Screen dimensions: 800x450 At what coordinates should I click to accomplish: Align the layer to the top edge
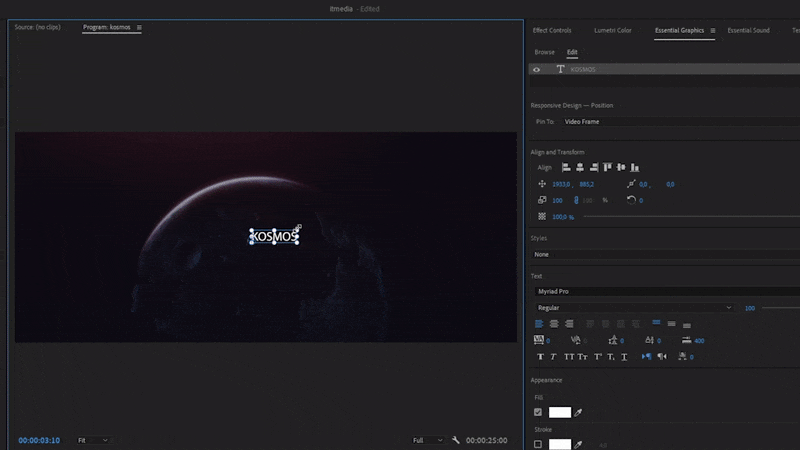607,167
